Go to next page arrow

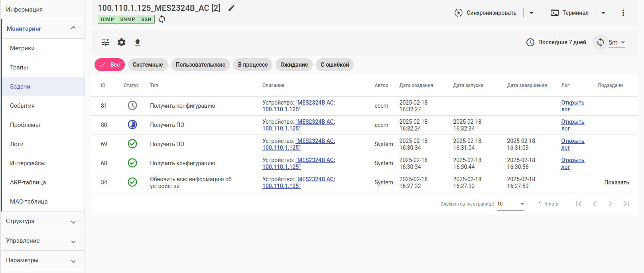click(610, 204)
